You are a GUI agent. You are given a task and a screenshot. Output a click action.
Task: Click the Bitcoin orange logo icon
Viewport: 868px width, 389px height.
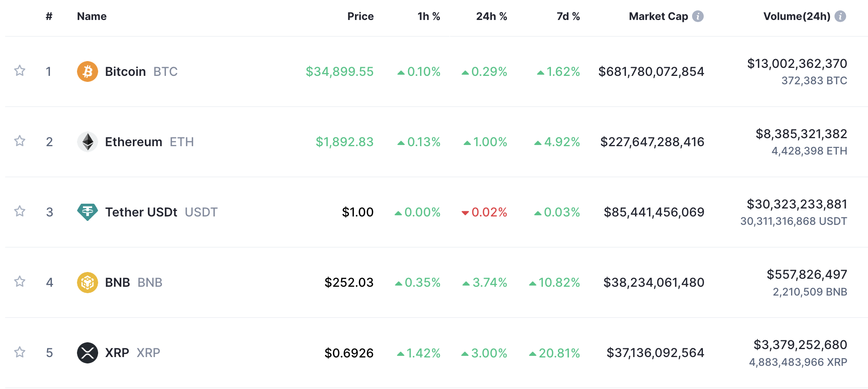[87, 71]
